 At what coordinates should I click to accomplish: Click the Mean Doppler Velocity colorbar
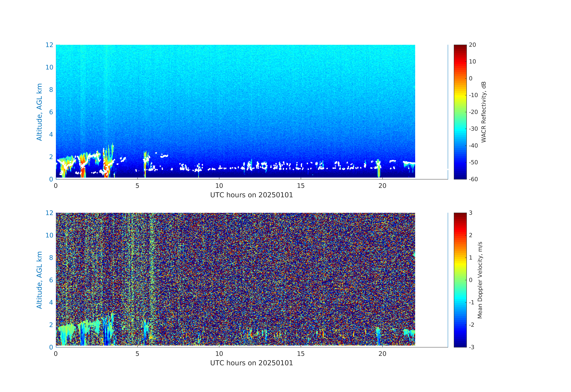tap(460, 280)
